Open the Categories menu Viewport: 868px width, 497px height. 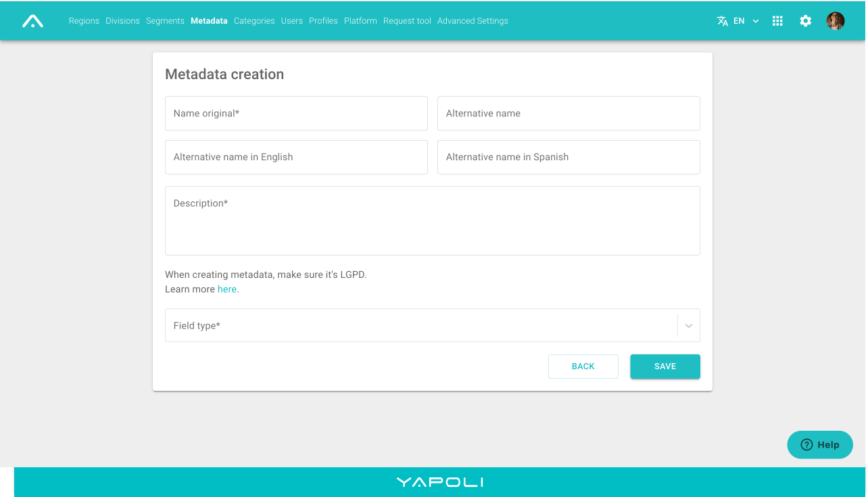click(x=254, y=21)
